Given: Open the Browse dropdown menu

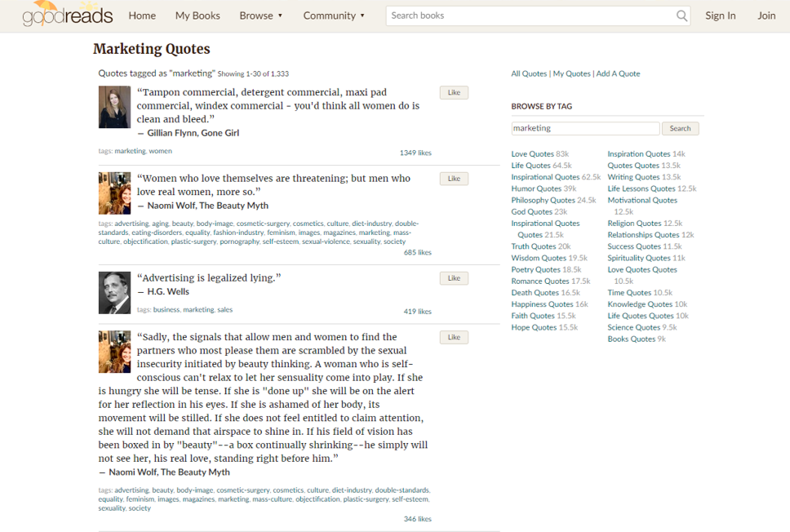Looking at the screenshot, I should click(261, 16).
